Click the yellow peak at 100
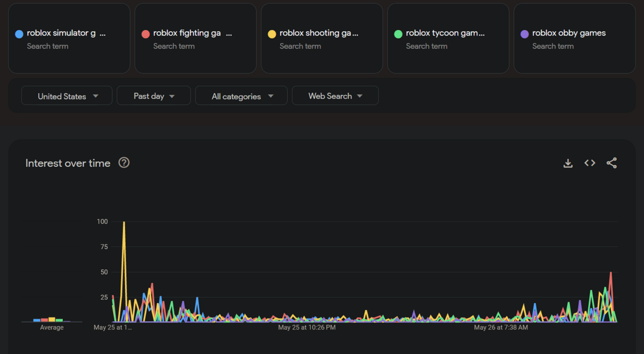Image resolution: width=644 pixels, height=354 pixels. (124, 222)
